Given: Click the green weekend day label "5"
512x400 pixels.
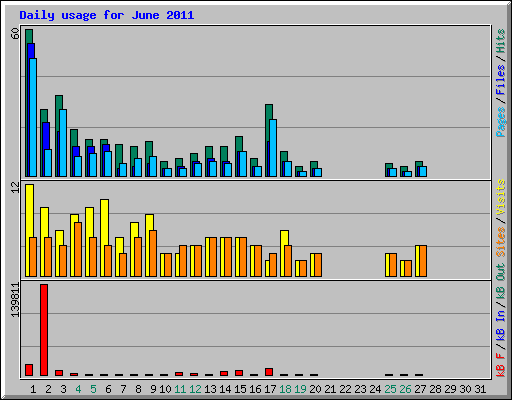Looking at the screenshot, I should click(93, 389).
